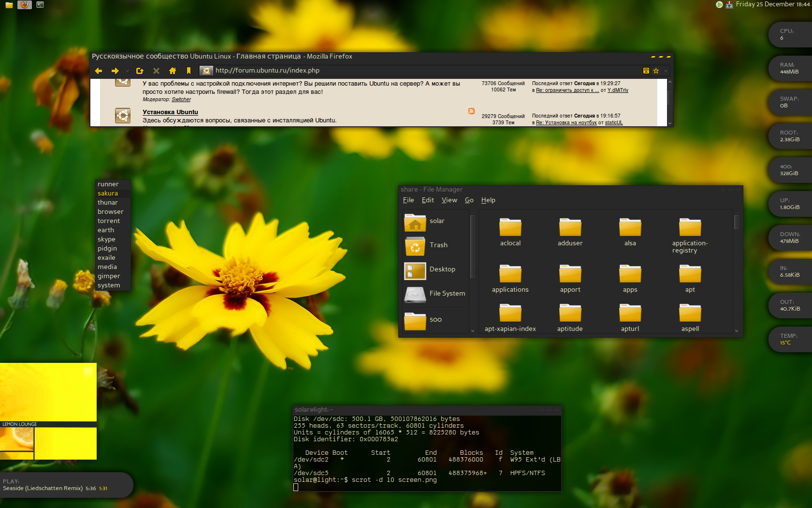
Task: Click the Lemon Lounge album cover
Action: [x=48, y=411]
